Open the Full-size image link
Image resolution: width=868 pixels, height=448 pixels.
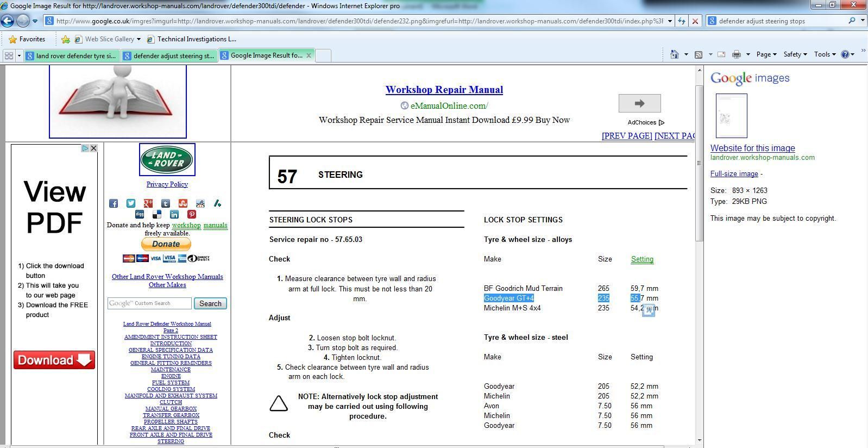pyautogui.click(x=734, y=174)
